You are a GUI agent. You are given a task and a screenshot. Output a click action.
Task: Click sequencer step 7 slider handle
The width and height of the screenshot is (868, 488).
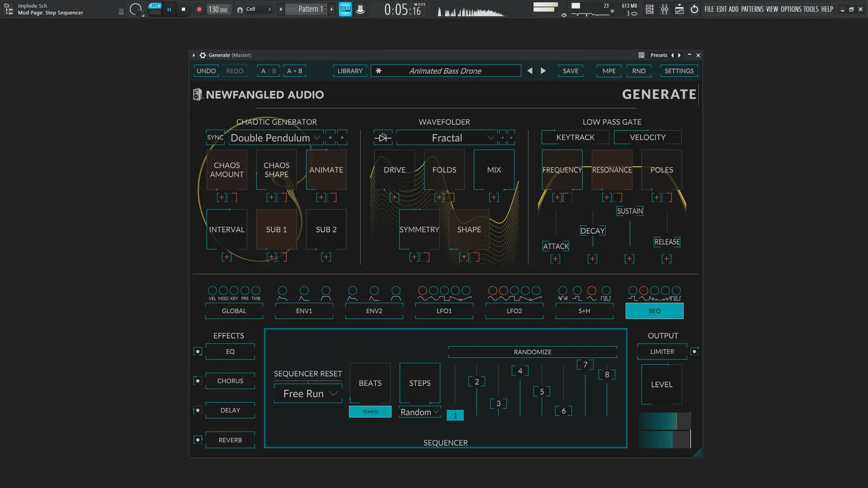(585, 365)
